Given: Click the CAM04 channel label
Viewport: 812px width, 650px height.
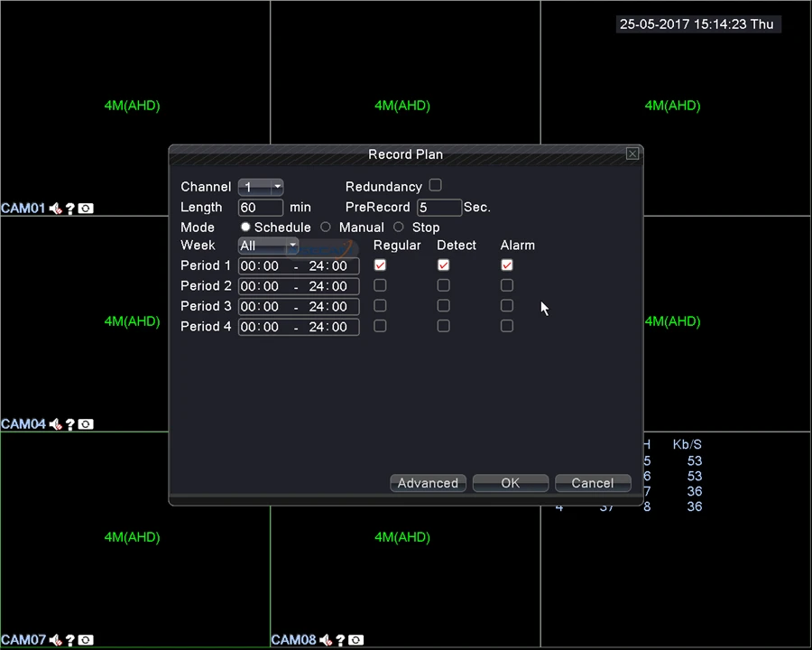Looking at the screenshot, I should [x=23, y=424].
